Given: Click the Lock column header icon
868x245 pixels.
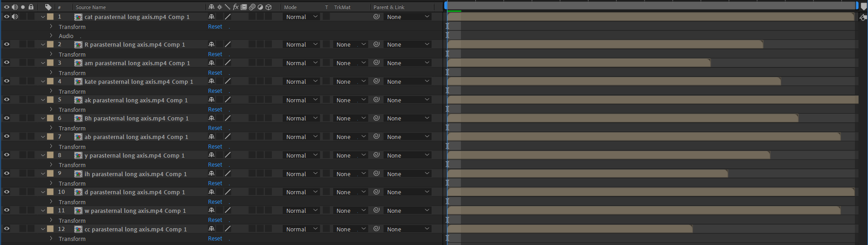Looking at the screenshot, I should pyautogui.click(x=31, y=7).
